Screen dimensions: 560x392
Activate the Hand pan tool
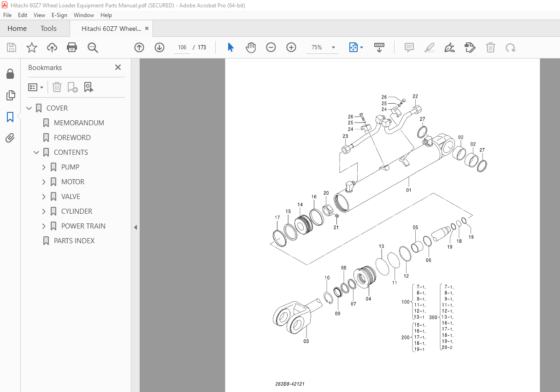250,47
